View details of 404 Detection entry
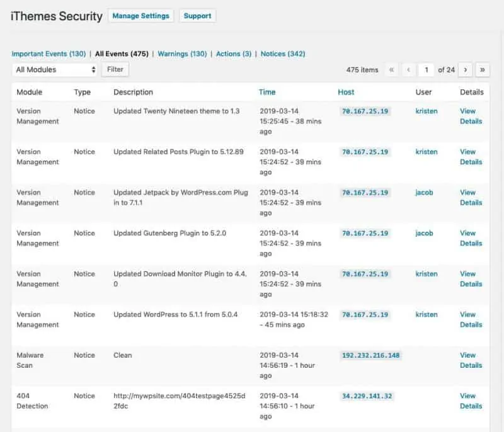504x432 pixels. [471, 401]
